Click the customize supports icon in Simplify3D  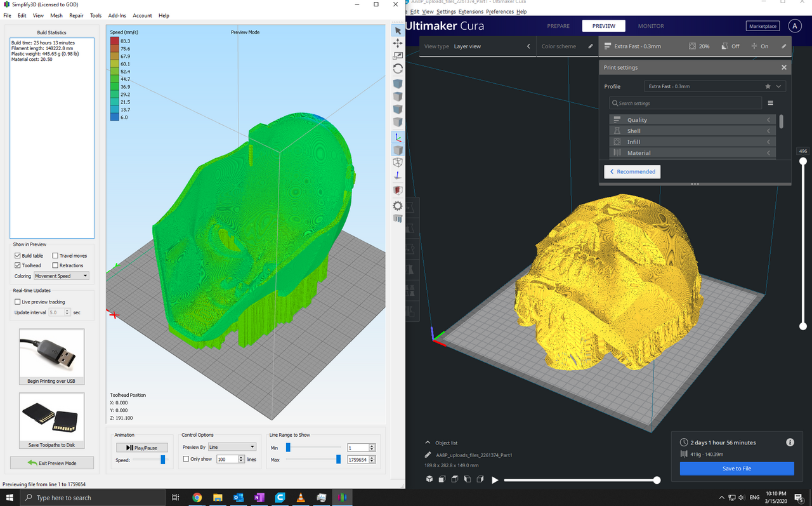click(398, 218)
